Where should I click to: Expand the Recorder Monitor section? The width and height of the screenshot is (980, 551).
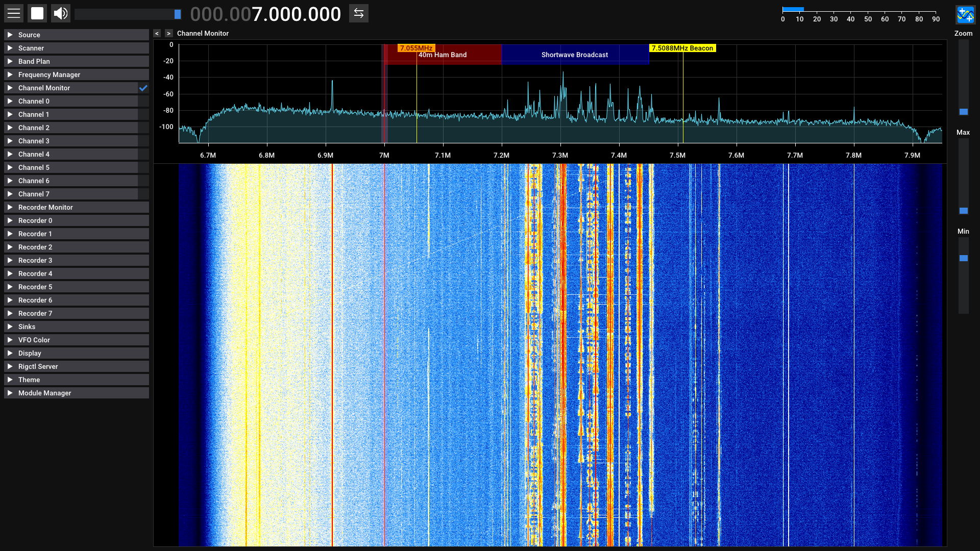point(45,207)
